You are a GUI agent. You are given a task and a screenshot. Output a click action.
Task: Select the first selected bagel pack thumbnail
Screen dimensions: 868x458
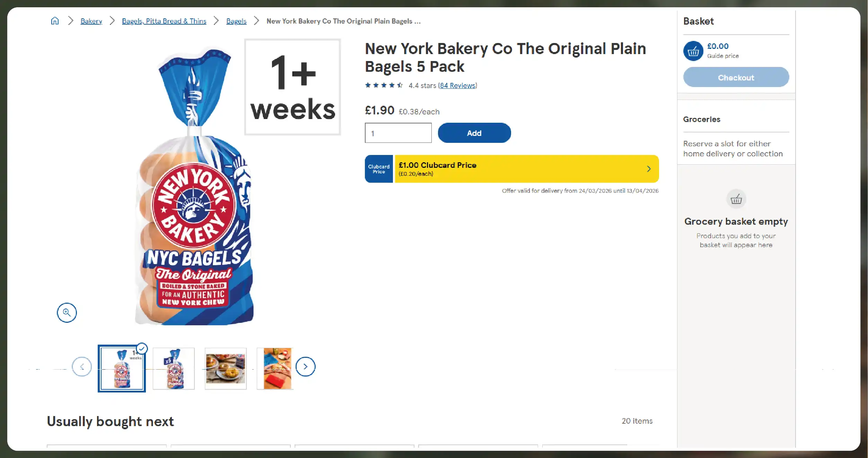click(x=122, y=369)
